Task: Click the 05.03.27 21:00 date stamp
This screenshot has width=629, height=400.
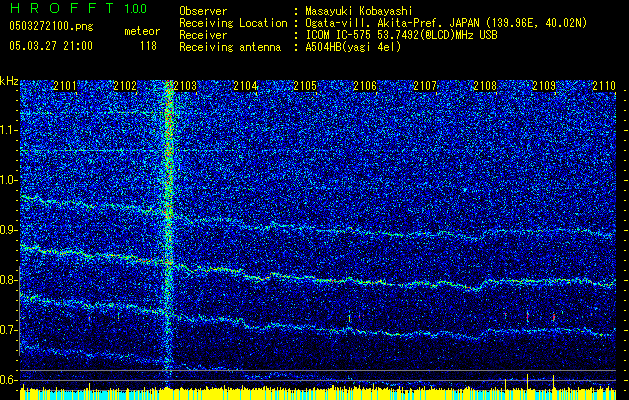Action: [x=50, y=46]
